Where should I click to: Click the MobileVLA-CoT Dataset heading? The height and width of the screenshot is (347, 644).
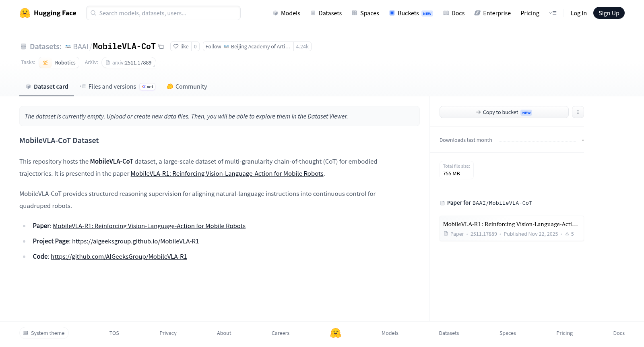click(59, 140)
